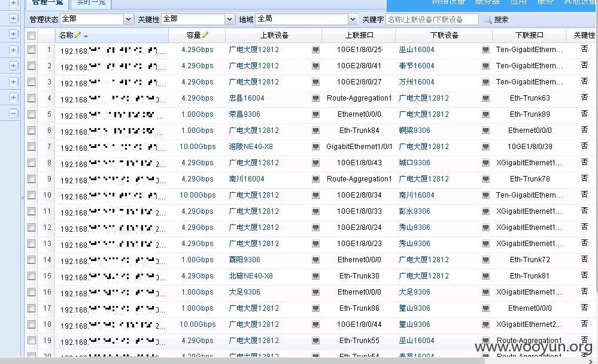598x364 pixels.
Task: Open the 服务器 menu
Action: pyautogui.click(x=487, y=2)
